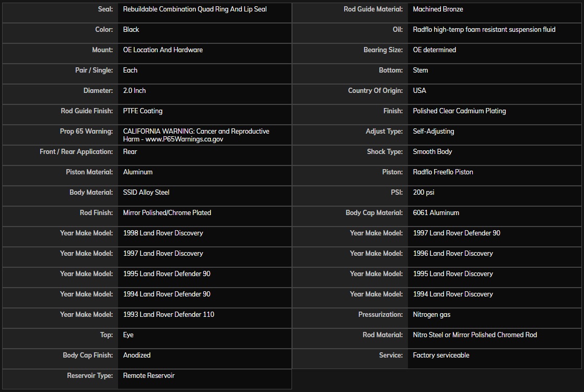Screen dimensions: 584x392
Task: Click the 'Adjust Type:' label
Action: 384,132
